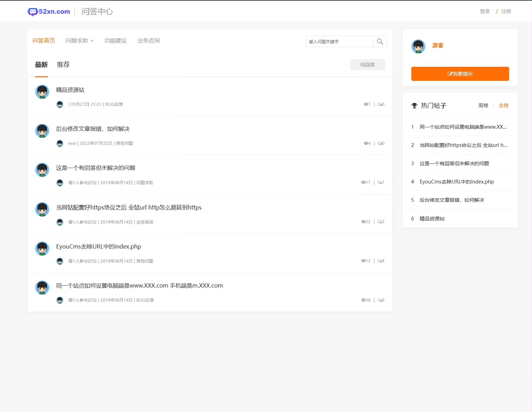Click the 我要提问 button

460,74
